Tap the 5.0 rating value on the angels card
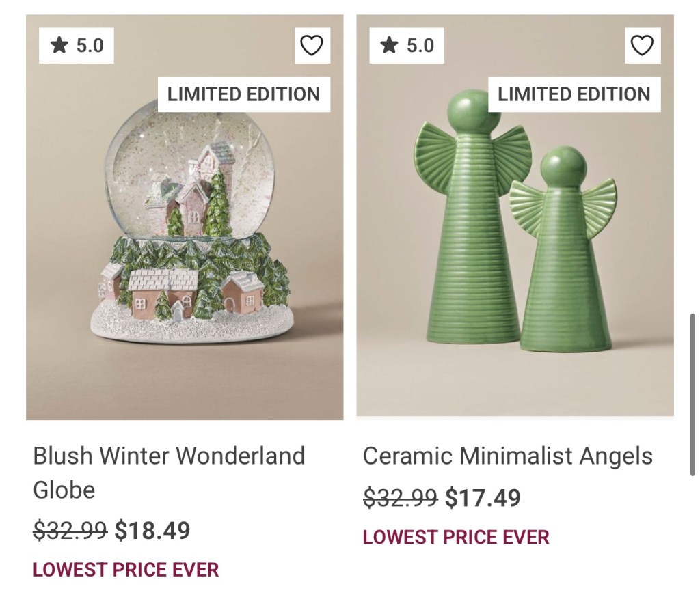This screenshot has width=700, height=610. point(420,46)
